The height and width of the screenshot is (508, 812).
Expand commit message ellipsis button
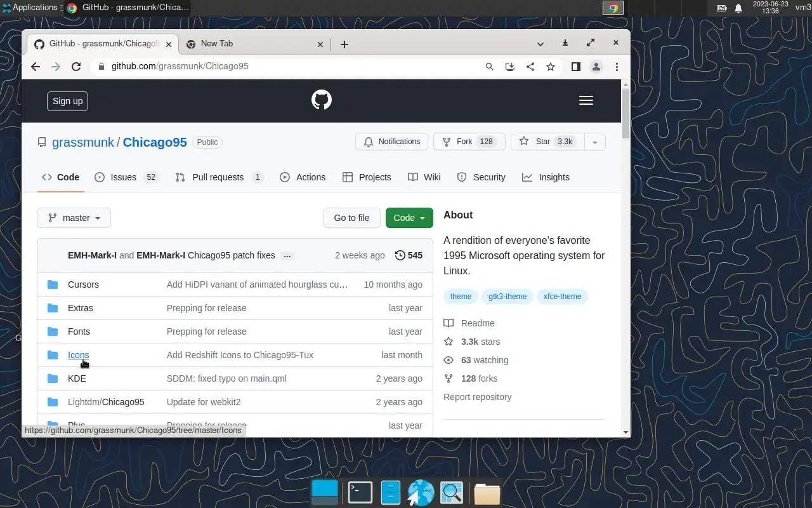(287, 255)
